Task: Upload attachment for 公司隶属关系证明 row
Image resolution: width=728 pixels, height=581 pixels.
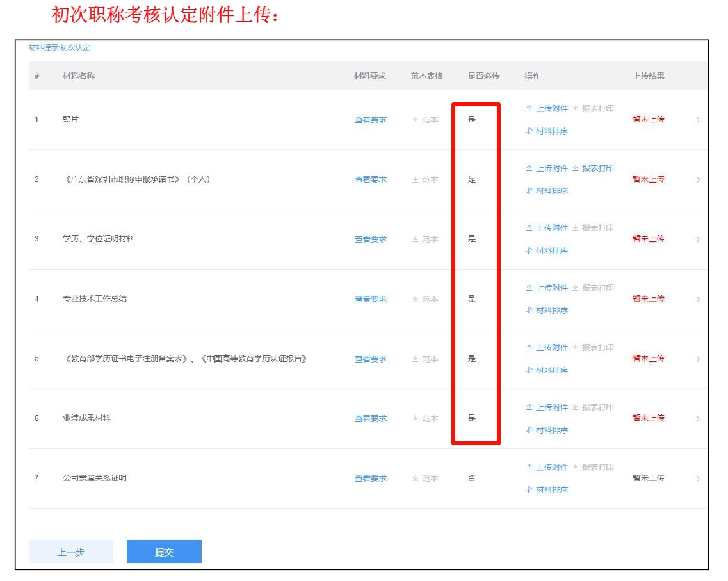Action: 547,468
